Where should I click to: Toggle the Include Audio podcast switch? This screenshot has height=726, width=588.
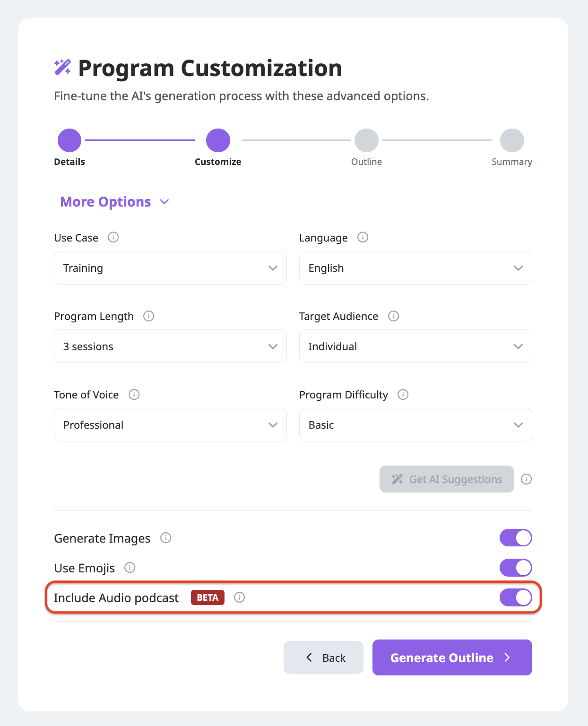[516, 597]
